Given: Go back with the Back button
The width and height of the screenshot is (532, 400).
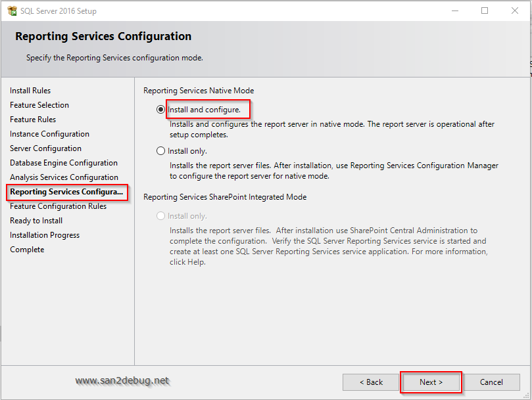Looking at the screenshot, I should click(x=371, y=382).
